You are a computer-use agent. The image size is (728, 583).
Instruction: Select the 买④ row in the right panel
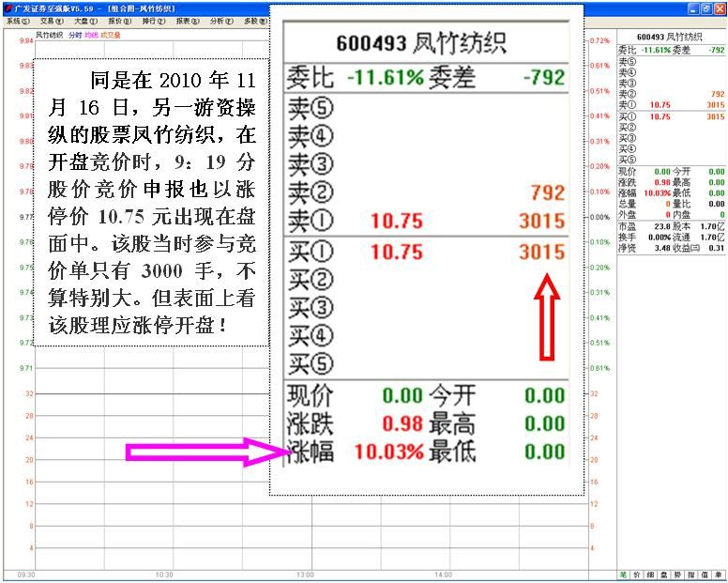click(672, 148)
